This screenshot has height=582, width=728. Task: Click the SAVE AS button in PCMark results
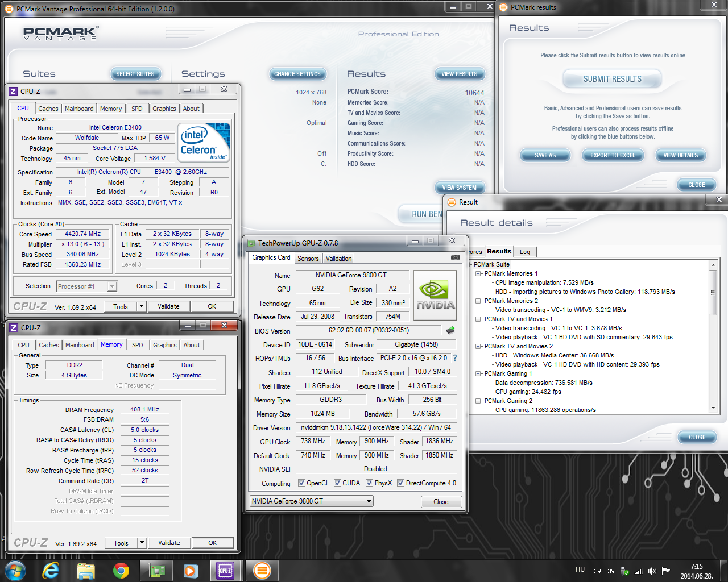545,155
